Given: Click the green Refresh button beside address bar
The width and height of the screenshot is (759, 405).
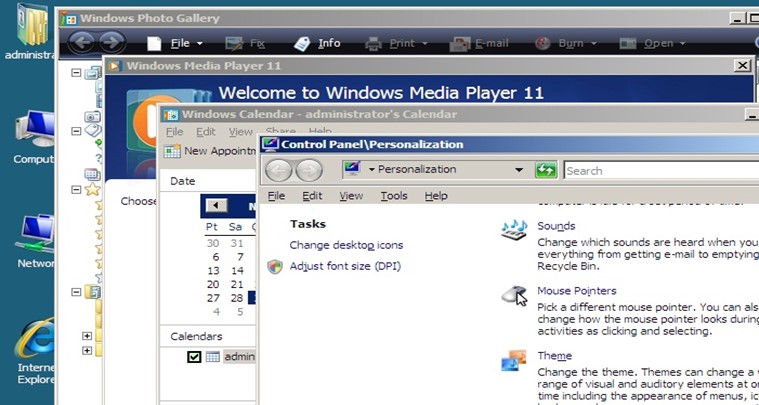Looking at the screenshot, I should 545,170.
